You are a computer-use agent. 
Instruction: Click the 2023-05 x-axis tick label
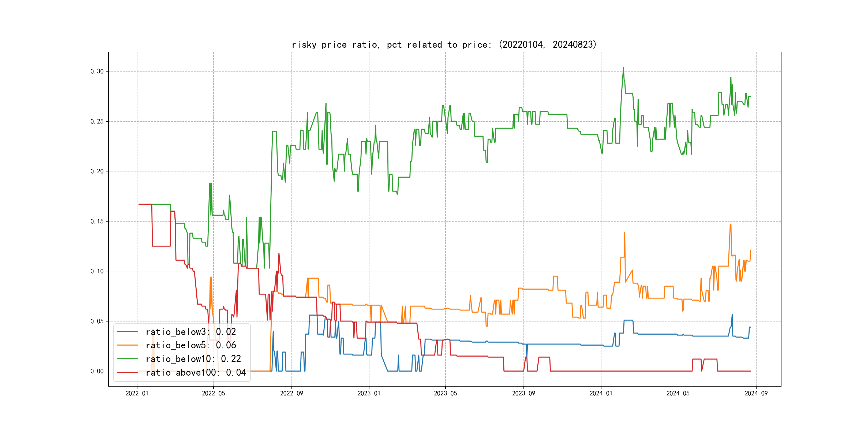click(445, 393)
